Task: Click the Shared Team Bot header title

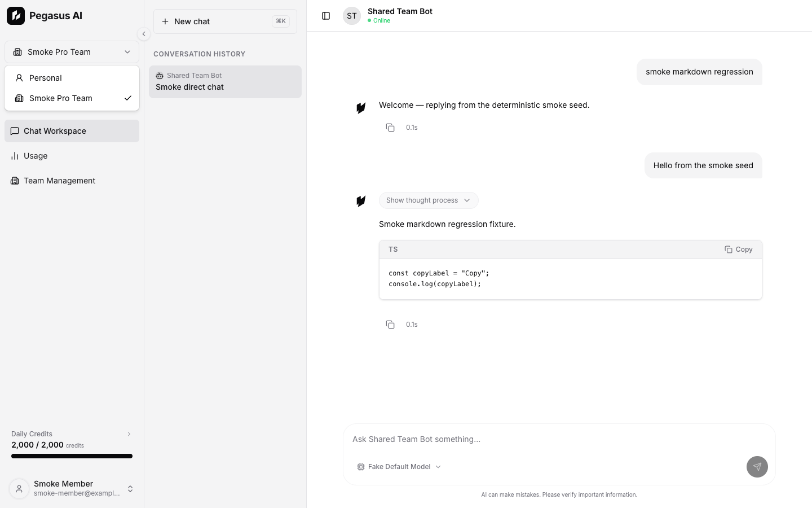Action: coord(400,11)
